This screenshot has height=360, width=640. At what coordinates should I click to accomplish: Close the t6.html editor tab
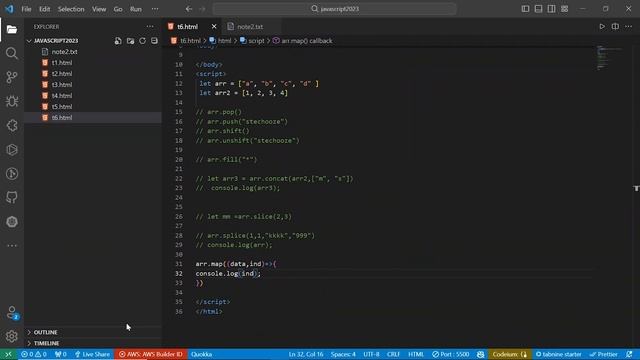click(214, 27)
